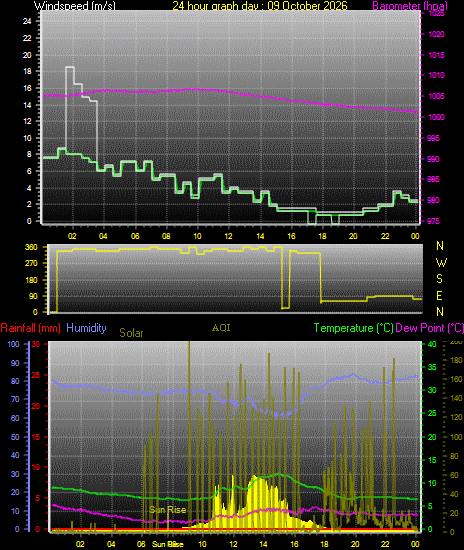Click the 'AQI' legend label
This screenshot has width=464, height=550.
pyautogui.click(x=221, y=328)
